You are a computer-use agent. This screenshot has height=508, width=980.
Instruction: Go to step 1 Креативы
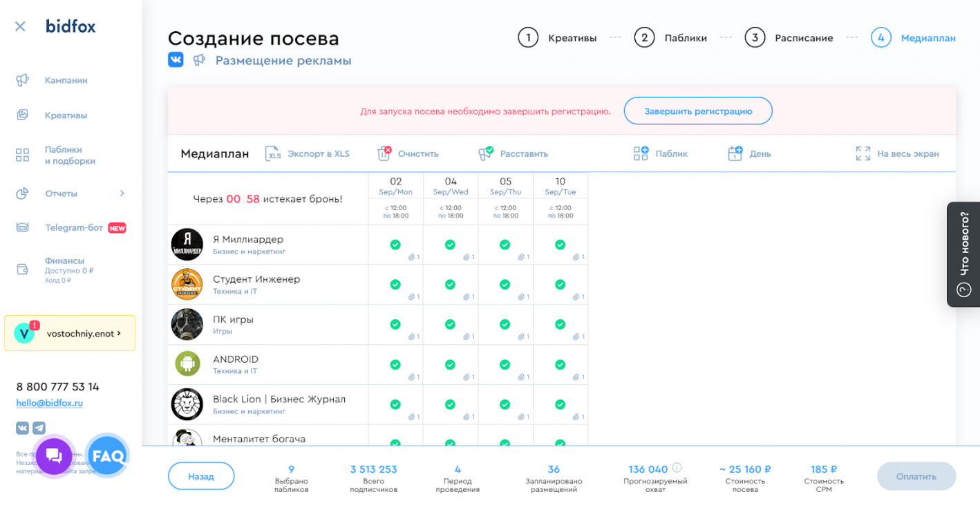click(x=557, y=38)
